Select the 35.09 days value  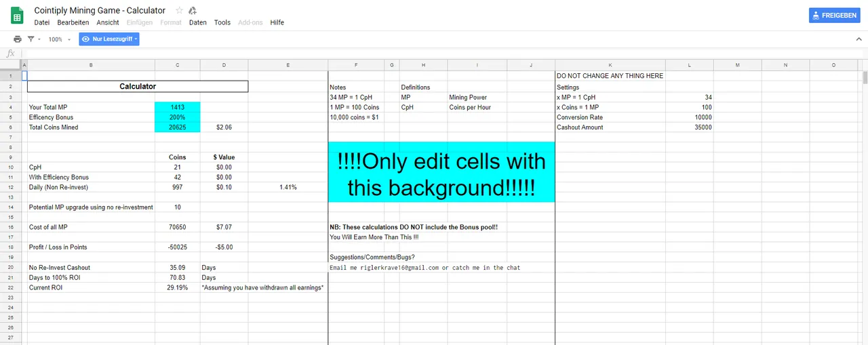[x=178, y=268]
